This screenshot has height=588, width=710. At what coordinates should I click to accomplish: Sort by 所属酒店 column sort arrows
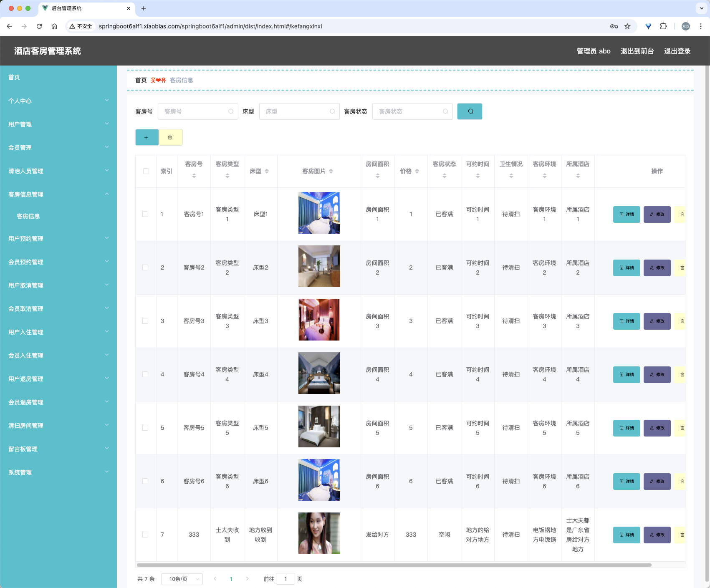pos(578,176)
